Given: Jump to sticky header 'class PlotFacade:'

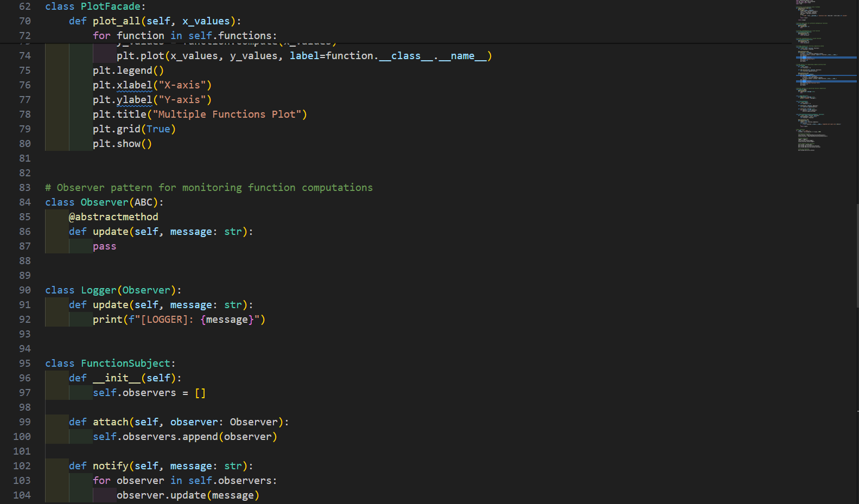Looking at the screenshot, I should (96, 7).
